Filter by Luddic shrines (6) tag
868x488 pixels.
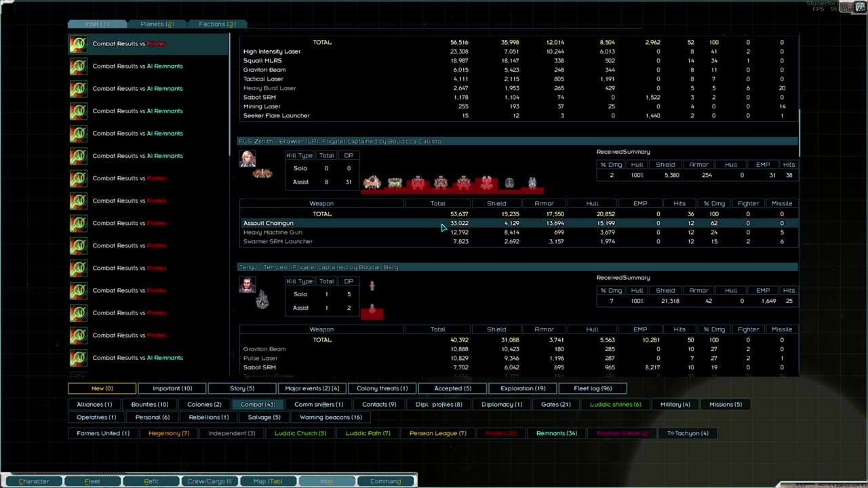click(615, 405)
